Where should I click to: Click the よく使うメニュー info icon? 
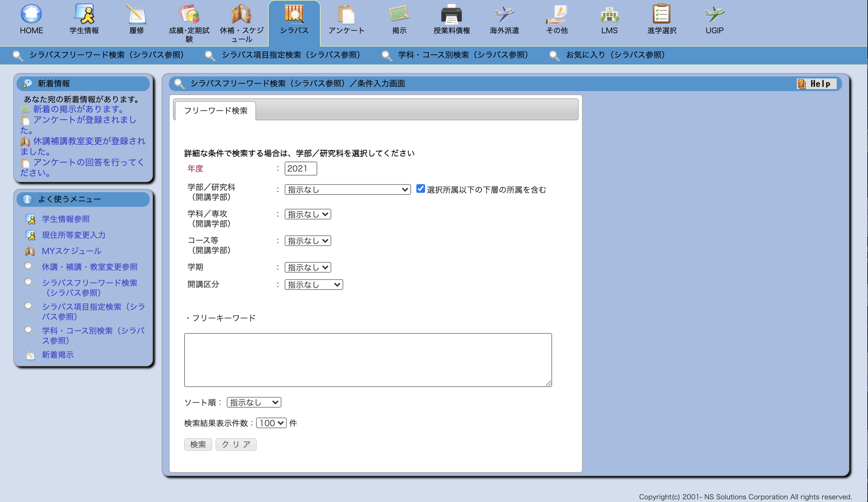pyautogui.click(x=27, y=199)
